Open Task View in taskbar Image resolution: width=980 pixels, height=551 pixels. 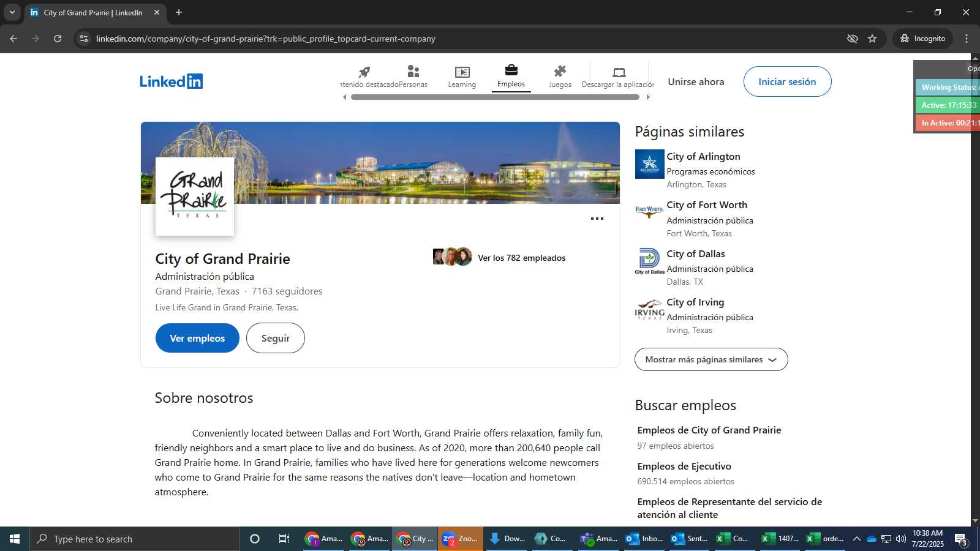coord(284,539)
